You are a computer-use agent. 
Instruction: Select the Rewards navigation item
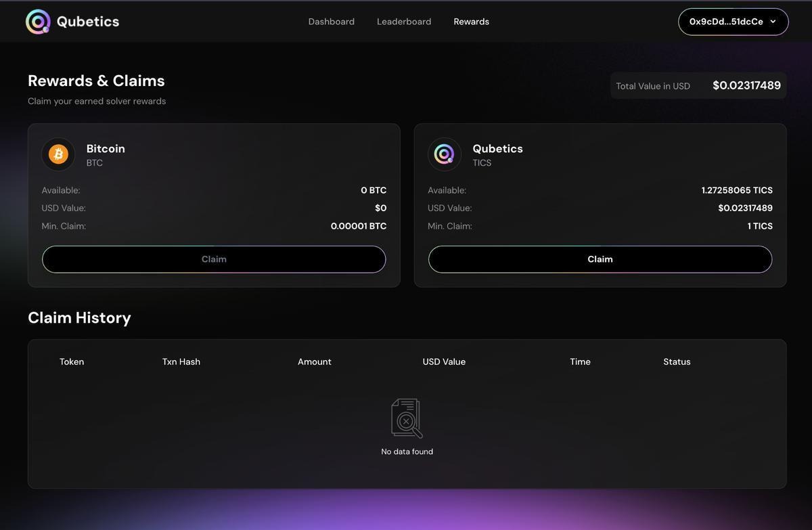471,22
